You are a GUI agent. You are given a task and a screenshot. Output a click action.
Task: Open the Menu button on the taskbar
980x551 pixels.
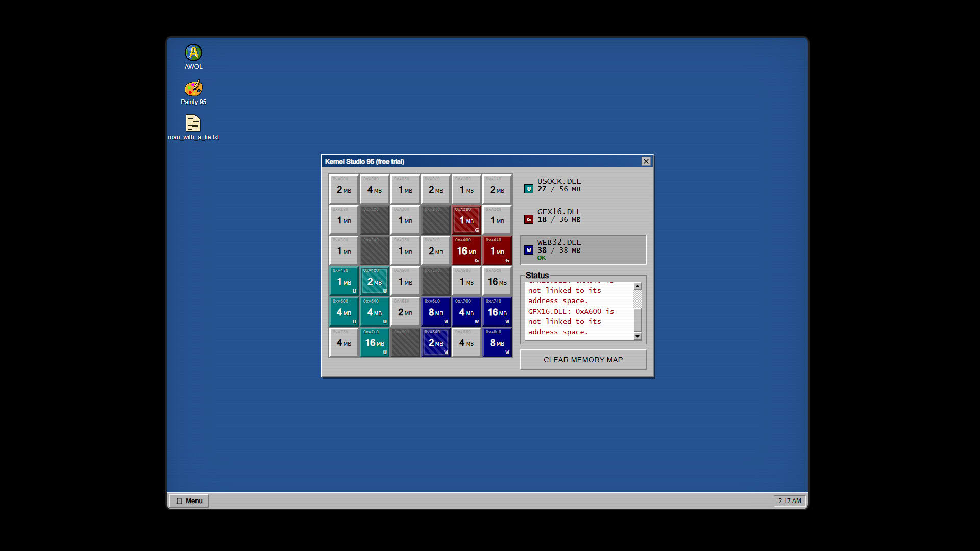click(189, 501)
